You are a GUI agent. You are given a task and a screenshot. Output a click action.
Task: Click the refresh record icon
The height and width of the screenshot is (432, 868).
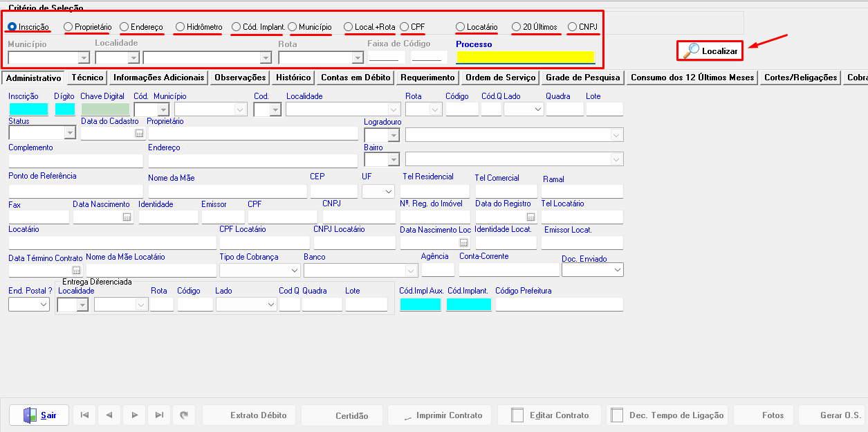(x=184, y=415)
